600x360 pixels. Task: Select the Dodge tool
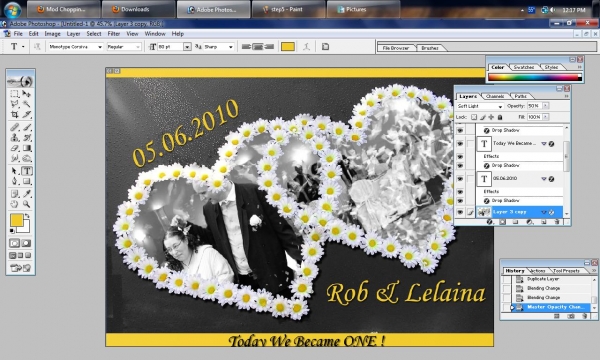point(26,158)
